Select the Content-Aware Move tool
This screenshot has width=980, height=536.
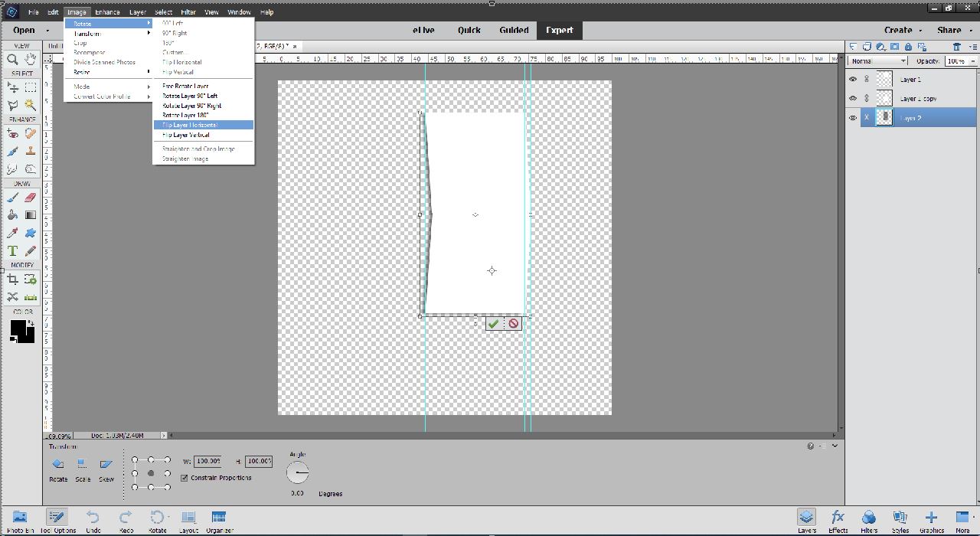point(12,297)
